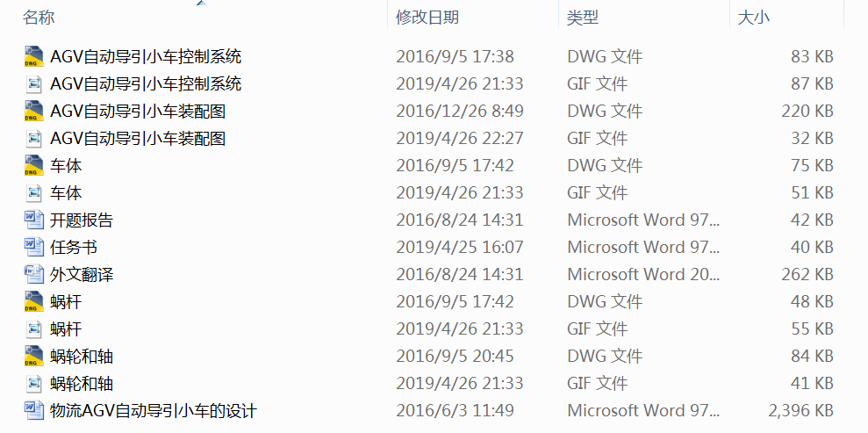This screenshot has height=433, width=868.
Task: Click the 大小 column header
Action: coord(753,17)
